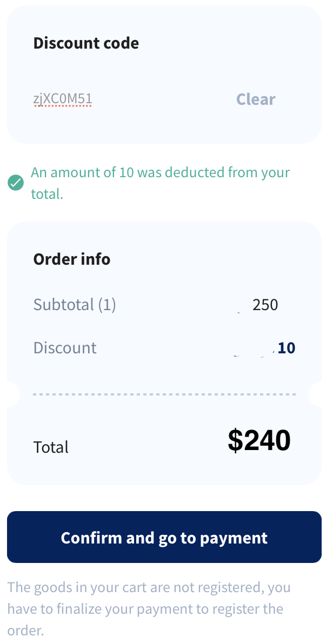Screen dimensions: 333x644
Task: Click the "Subtotal (1)" label
Action: pyautogui.click(x=75, y=305)
